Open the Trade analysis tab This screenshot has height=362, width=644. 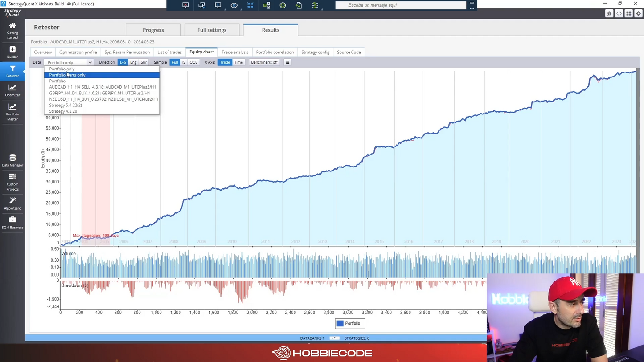pos(235,52)
